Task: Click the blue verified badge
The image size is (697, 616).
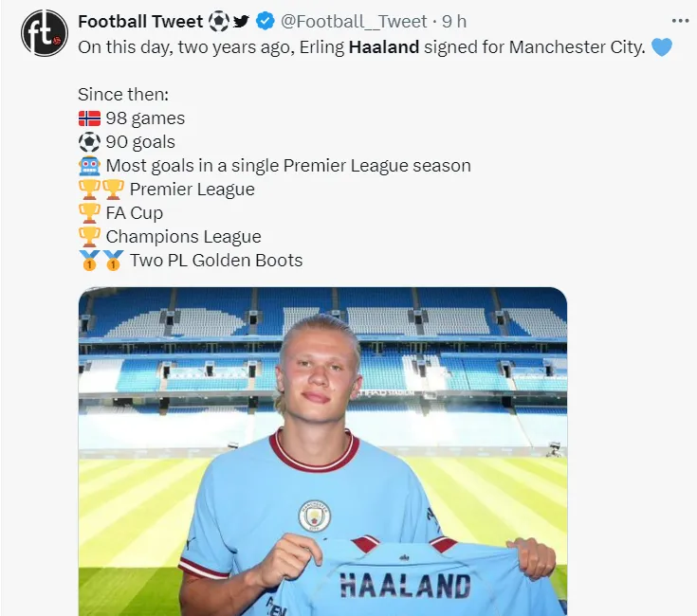Action: click(265, 21)
